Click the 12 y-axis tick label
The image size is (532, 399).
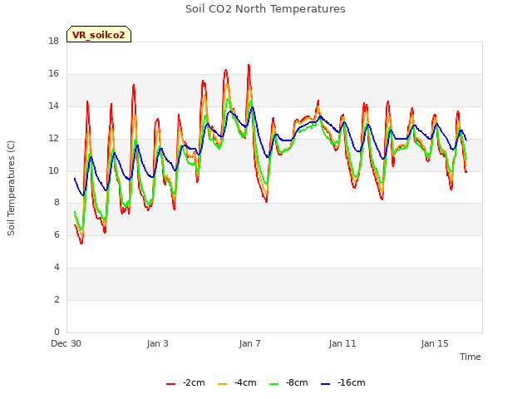pos(53,139)
